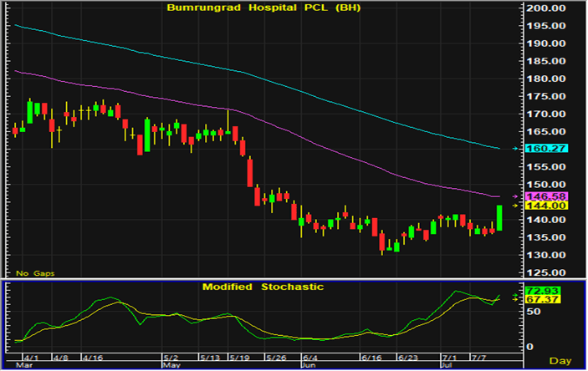Select the Jun month label

tap(309, 365)
